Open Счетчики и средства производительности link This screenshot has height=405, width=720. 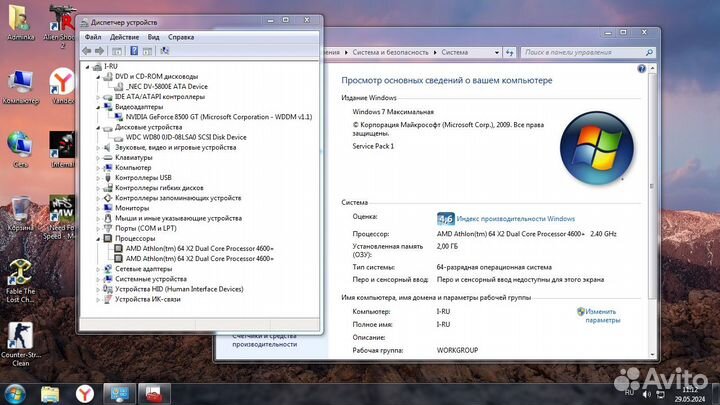pyautogui.click(x=264, y=340)
